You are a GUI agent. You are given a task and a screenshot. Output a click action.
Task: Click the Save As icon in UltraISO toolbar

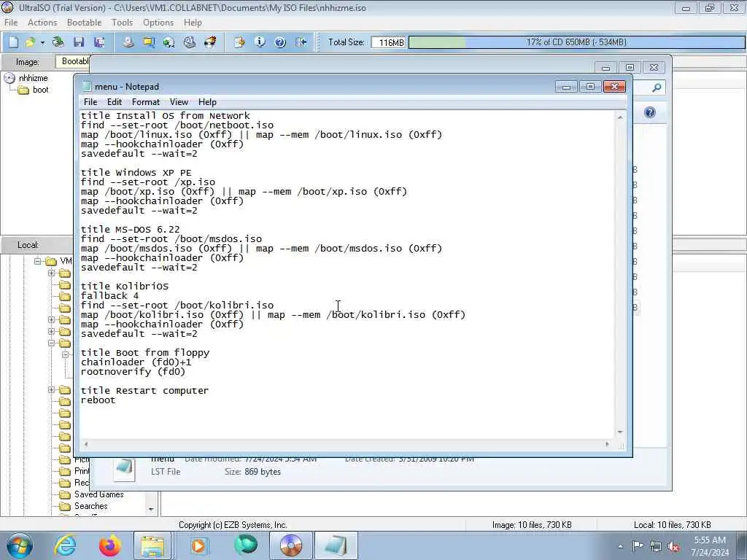click(99, 42)
